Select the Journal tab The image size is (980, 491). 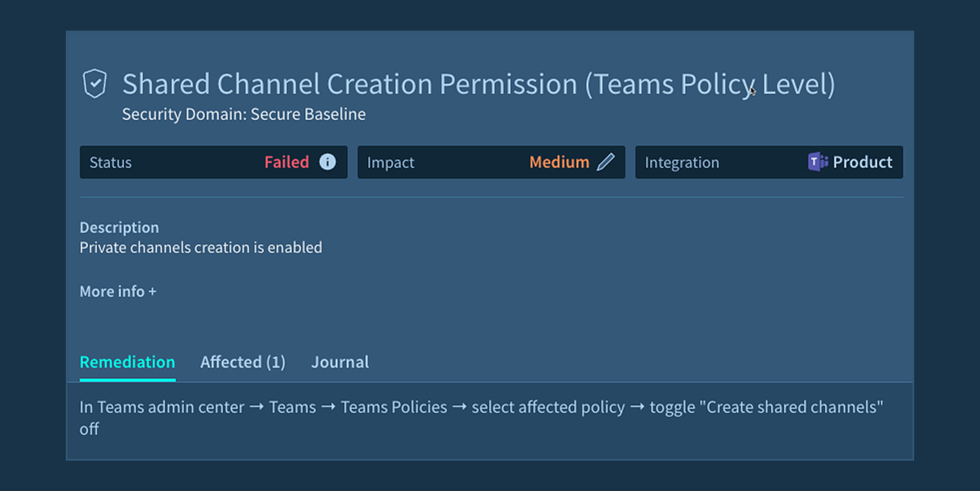pos(340,362)
